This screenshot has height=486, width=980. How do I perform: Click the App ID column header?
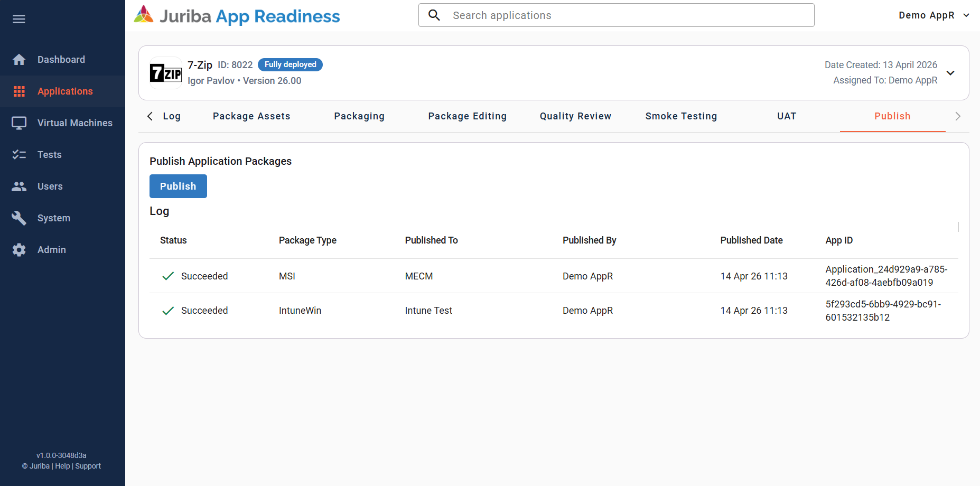(x=839, y=240)
